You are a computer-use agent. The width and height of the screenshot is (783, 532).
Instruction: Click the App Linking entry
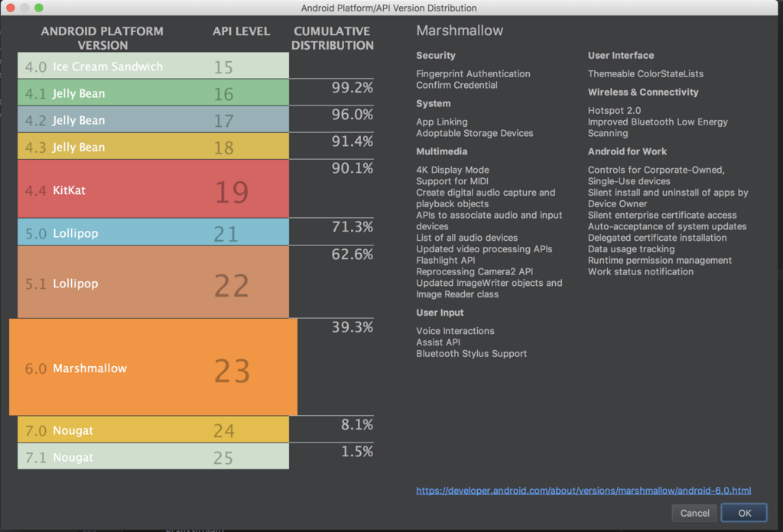coord(441,122)
